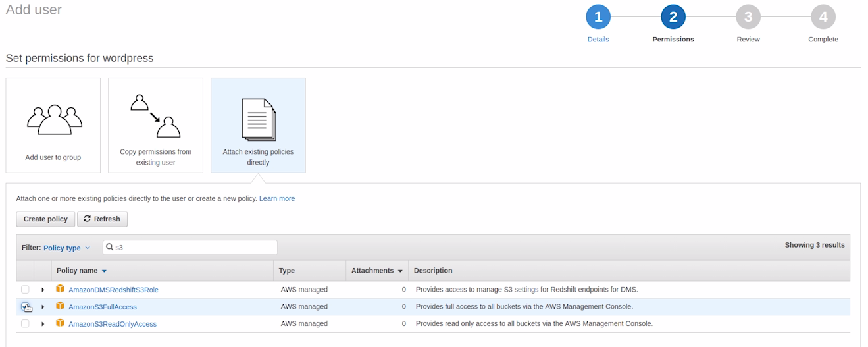Click the Type column header
This screenshot has height=347, width=868.
point(286,271)
